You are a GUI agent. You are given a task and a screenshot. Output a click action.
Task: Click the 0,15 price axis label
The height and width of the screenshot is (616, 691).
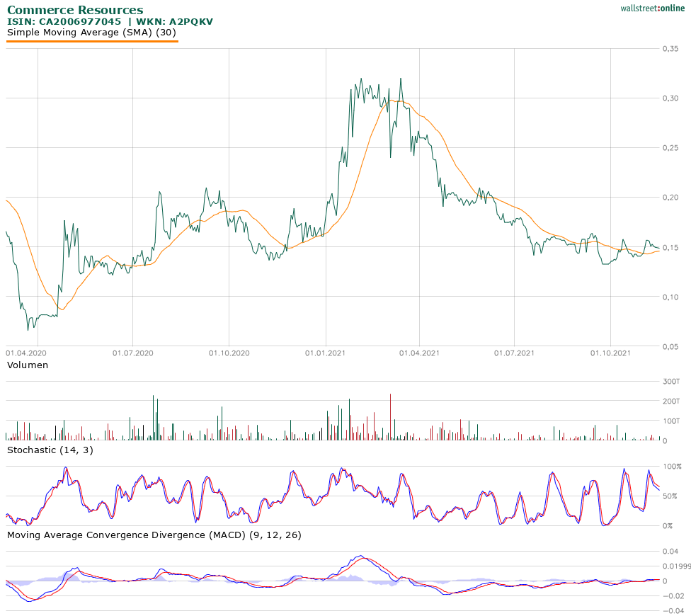(x=670, y=248)
